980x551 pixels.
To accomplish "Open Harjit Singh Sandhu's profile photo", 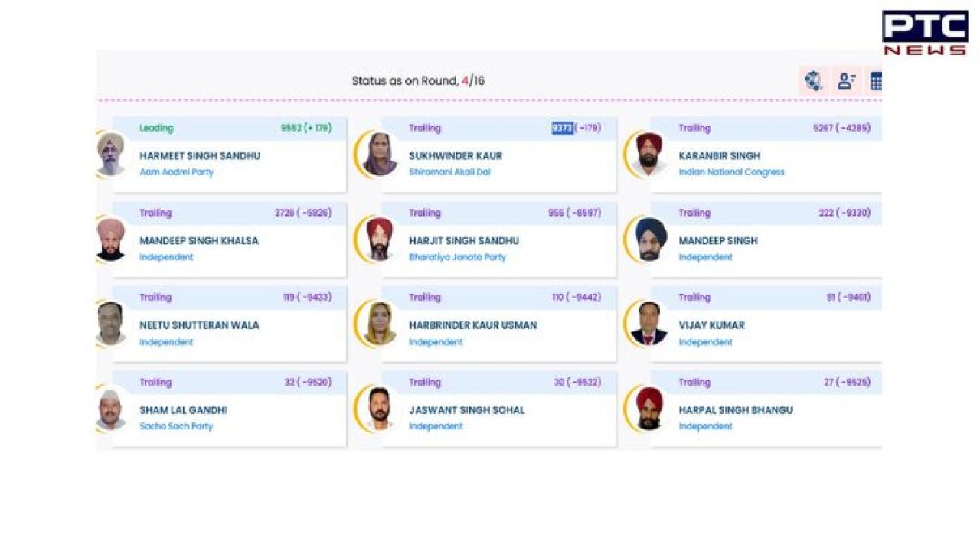I will [x=380, y=240].
